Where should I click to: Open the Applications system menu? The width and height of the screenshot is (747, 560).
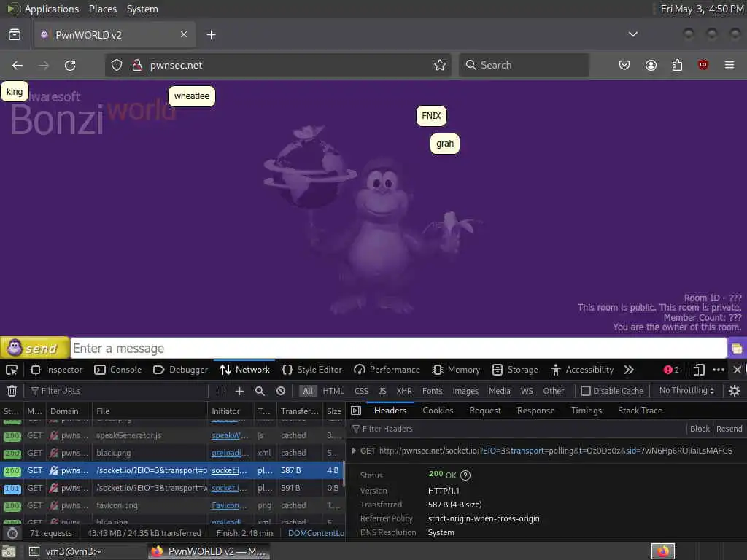pos(52,9)
